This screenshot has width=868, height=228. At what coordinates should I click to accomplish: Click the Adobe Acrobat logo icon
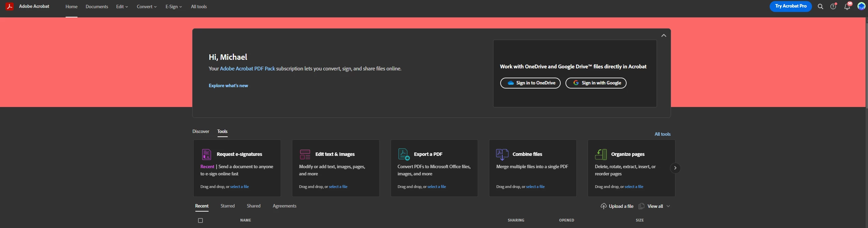tap(10, 6)
